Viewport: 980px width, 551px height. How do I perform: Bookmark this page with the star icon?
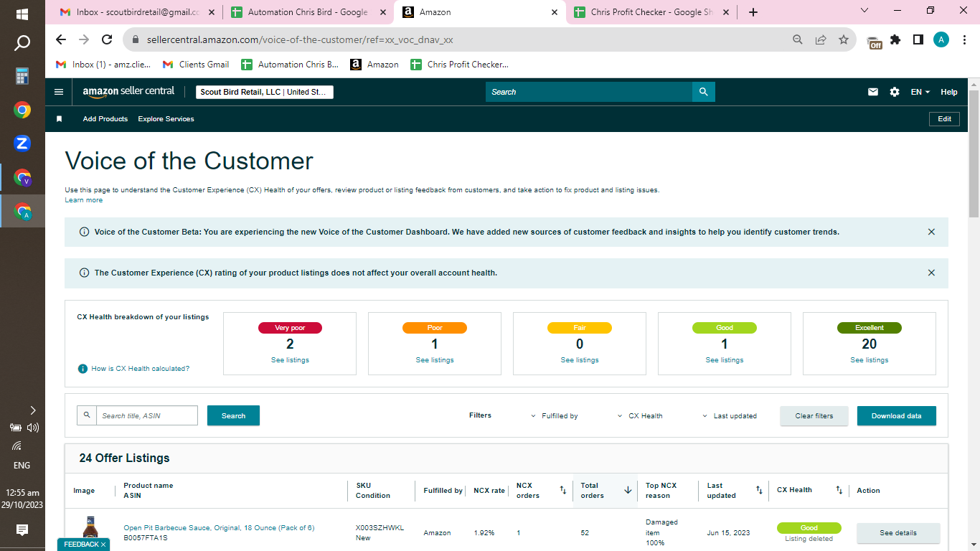844,40
